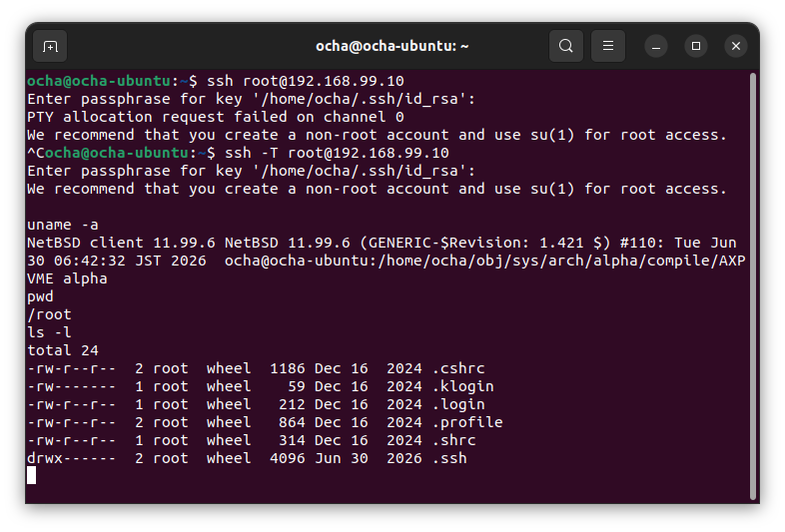
Task: Maximize the terminal window
Action: click(696, 46)
